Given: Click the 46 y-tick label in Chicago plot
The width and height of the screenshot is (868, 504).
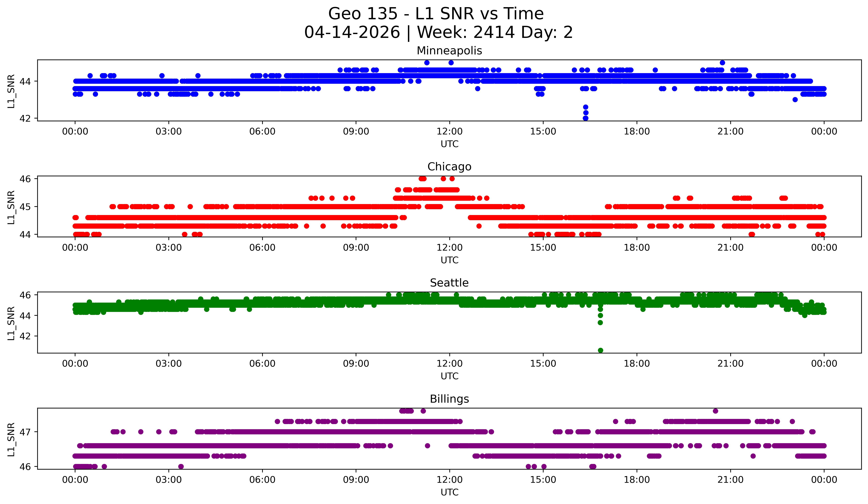Looking at the screenshot, I should (25, 179).
